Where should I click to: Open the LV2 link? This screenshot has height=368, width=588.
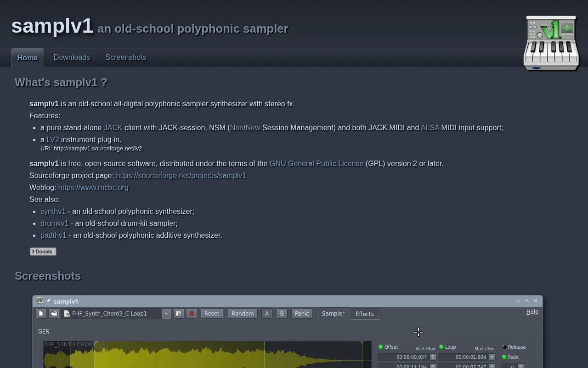[x=53, y=139]
